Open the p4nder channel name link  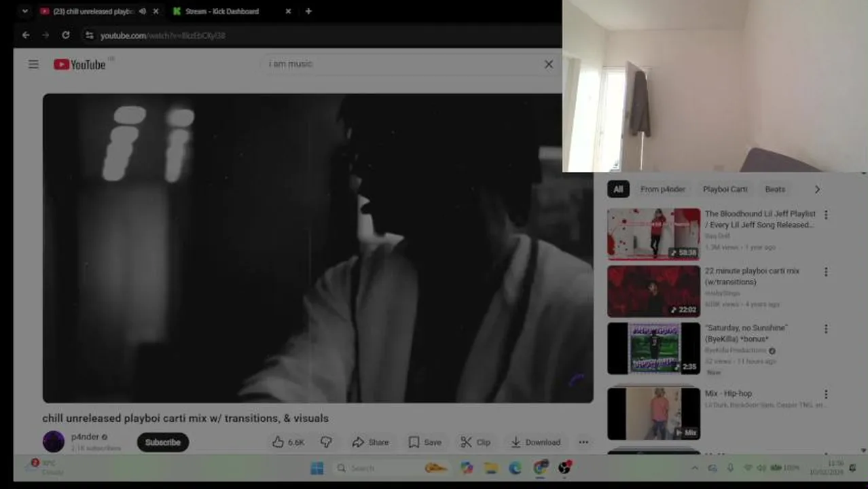click(85, 437)
